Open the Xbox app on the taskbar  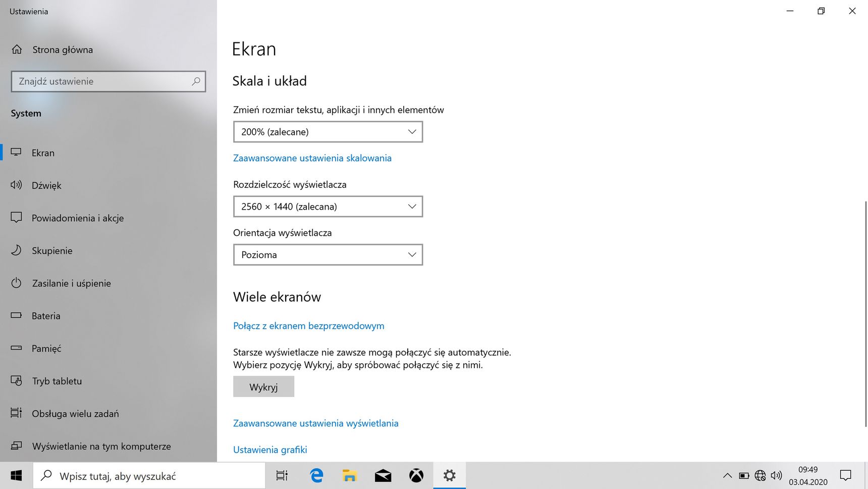416,475
